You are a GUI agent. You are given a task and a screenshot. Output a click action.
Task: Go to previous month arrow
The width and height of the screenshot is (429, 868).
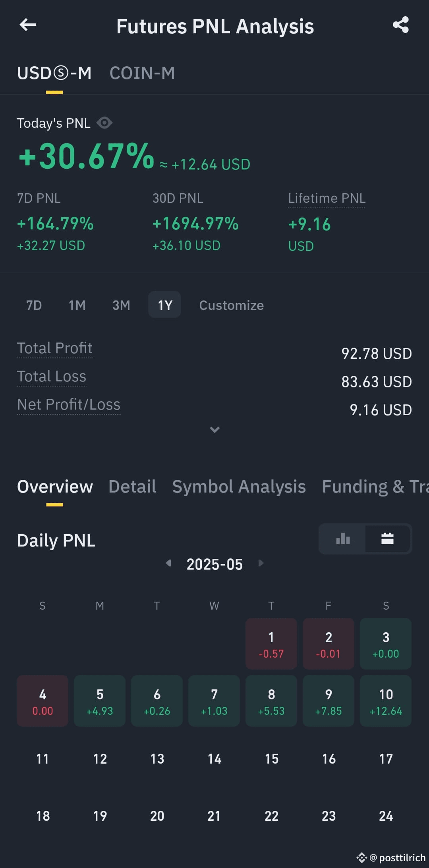pyautogui.click(x=168, y=563)
